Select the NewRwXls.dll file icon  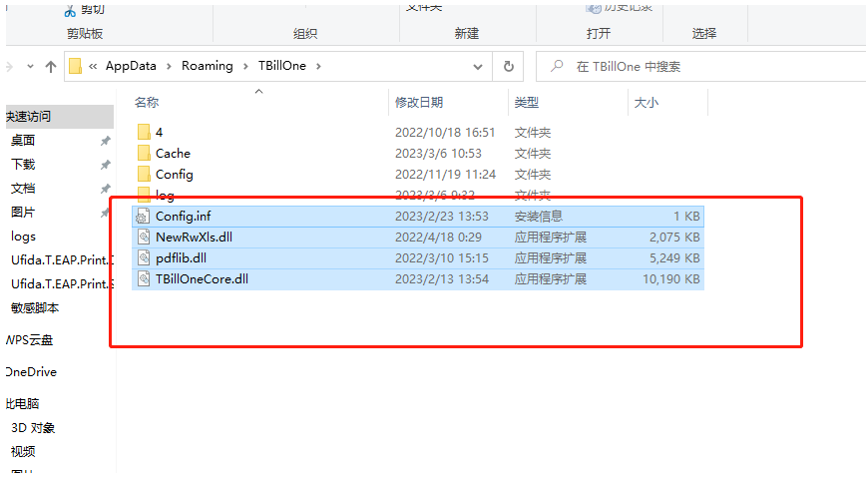tap(144, 238)
